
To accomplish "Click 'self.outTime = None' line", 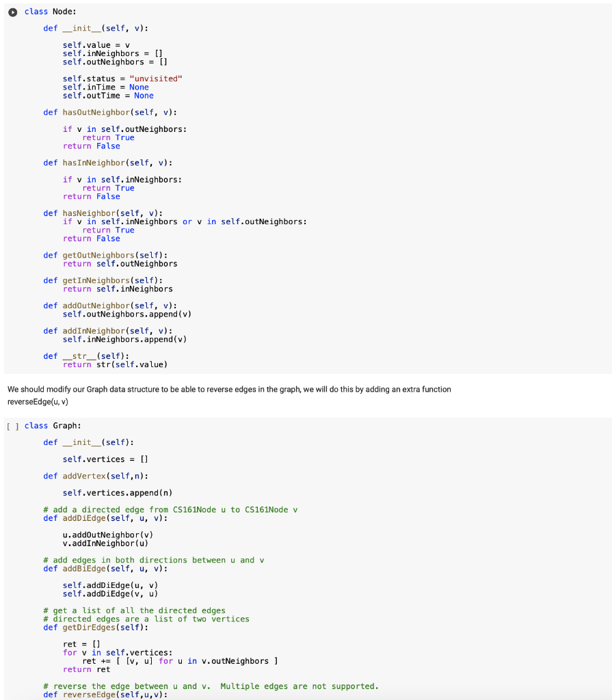I will pos(108,96).
